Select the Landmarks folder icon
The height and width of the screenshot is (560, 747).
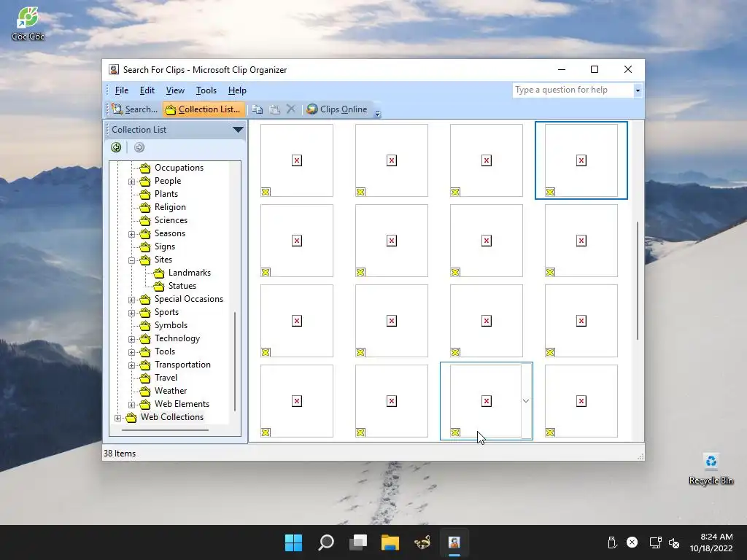tap(158, 273)
